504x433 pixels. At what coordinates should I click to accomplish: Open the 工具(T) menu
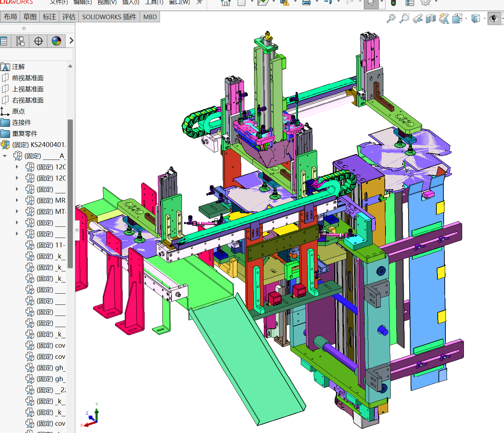click(154, 2)
